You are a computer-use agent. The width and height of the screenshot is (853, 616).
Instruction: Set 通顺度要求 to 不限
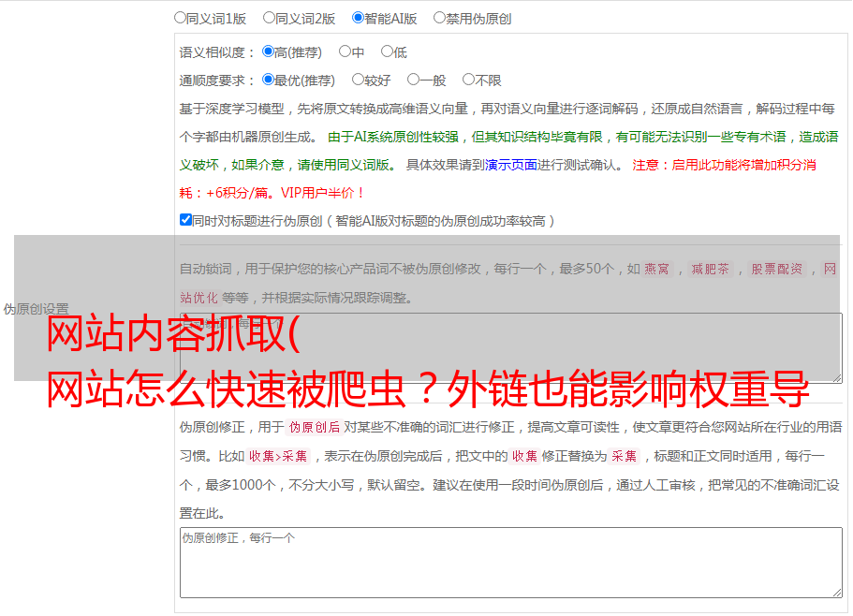(x=468, y=80)
